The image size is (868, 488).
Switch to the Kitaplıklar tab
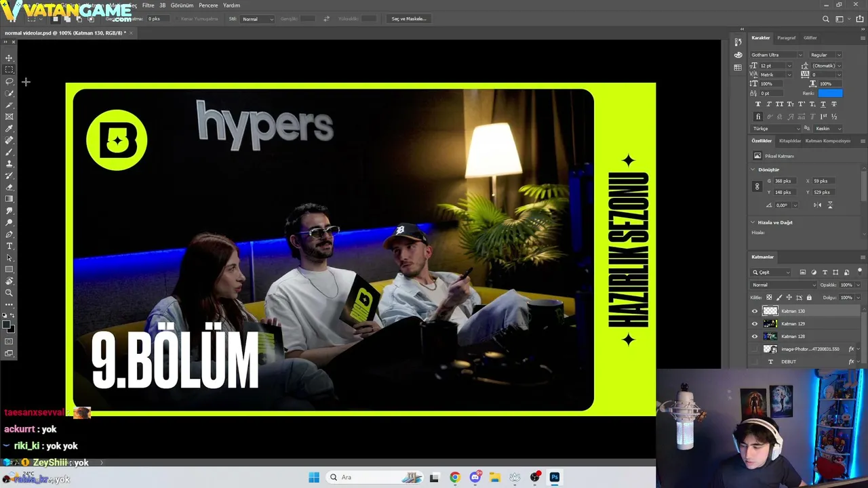[790, 141]
